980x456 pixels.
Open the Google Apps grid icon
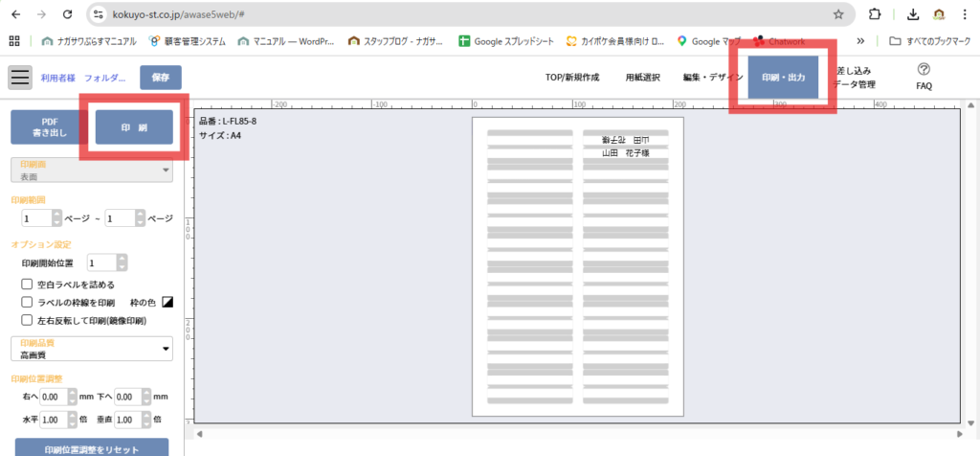14,41
